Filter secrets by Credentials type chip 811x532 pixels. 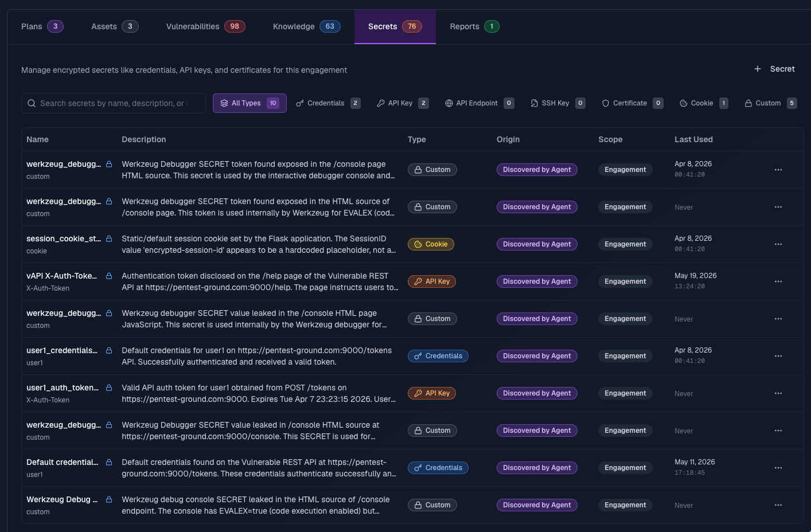[328, 103]
